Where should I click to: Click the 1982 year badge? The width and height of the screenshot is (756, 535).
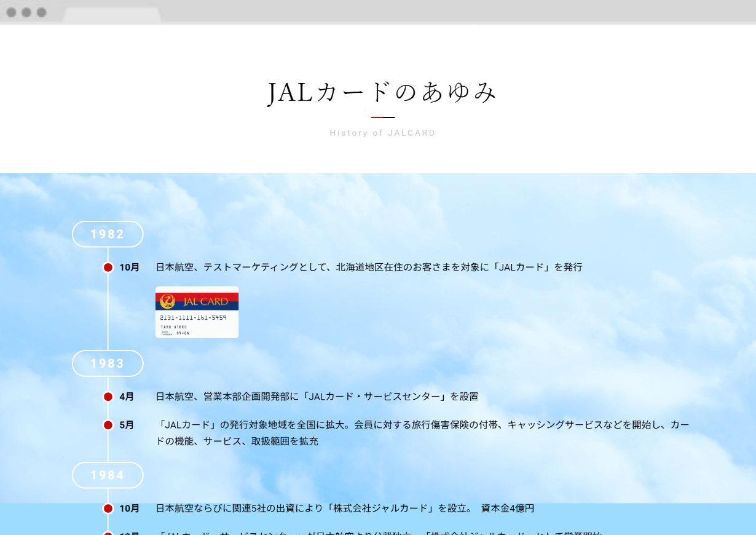tap(108, 234)
